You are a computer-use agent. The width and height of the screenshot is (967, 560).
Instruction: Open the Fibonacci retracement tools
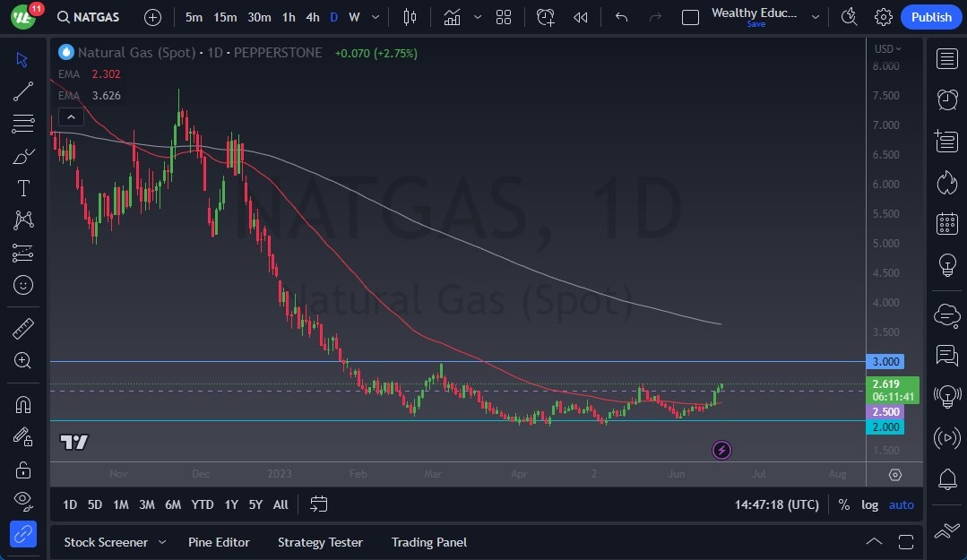pyautogui.click(x=22, y=124)
